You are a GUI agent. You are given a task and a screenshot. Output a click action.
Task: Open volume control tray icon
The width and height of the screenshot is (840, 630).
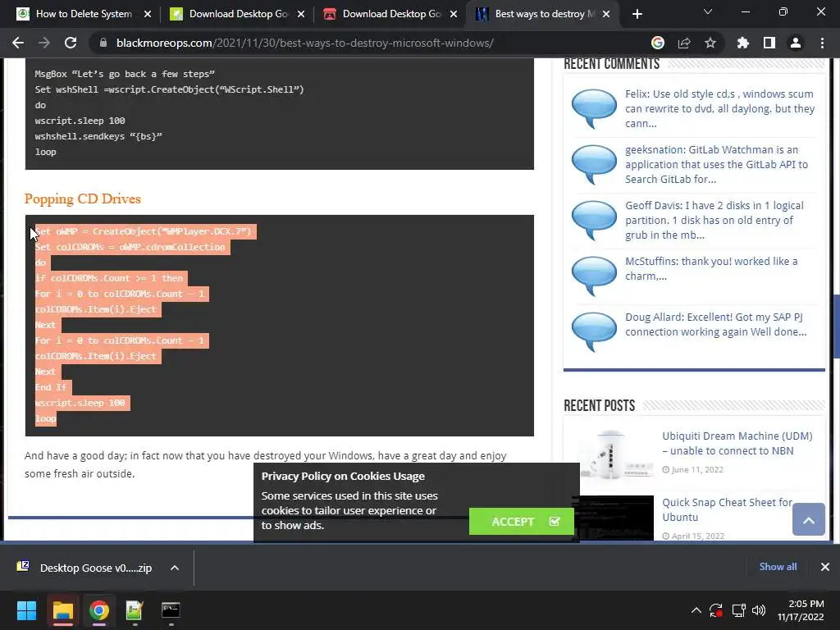tap(759, 610)
